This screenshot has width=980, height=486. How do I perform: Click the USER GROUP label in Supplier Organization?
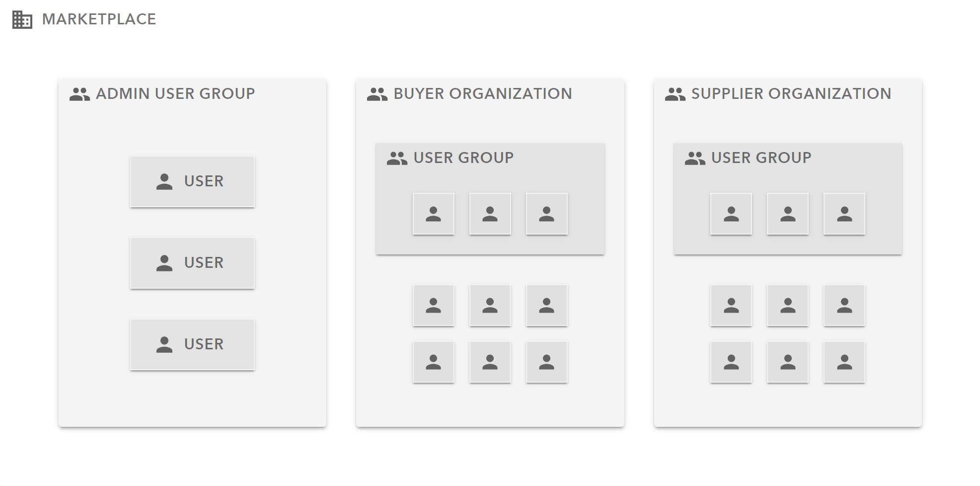click(761, 158)
